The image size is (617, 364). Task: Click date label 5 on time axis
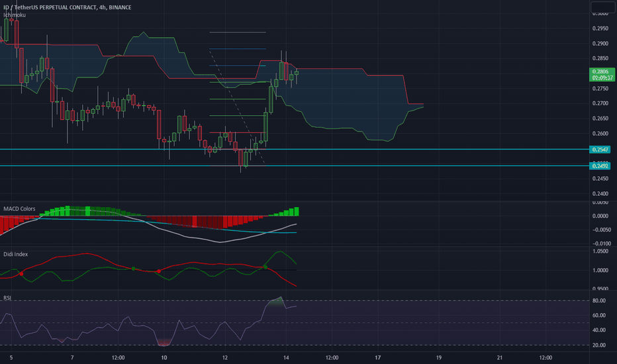(11, 357)
